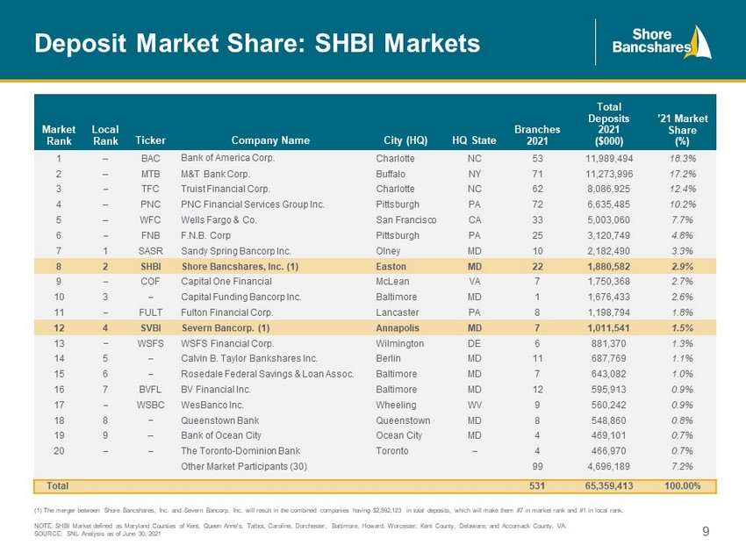The width and height of the screenshot is (746, 560).
Task: Click the 'Local Rank' column header
Action: tap(105, 135)
